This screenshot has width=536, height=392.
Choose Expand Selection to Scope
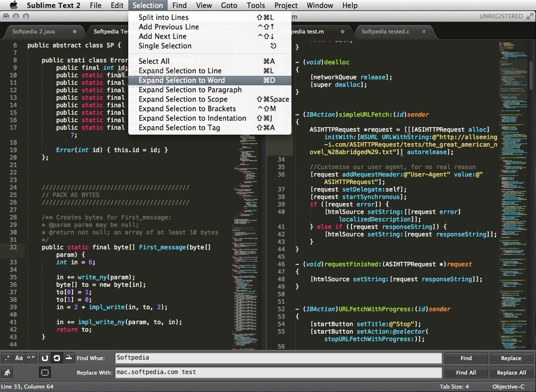tap(209, 99)
